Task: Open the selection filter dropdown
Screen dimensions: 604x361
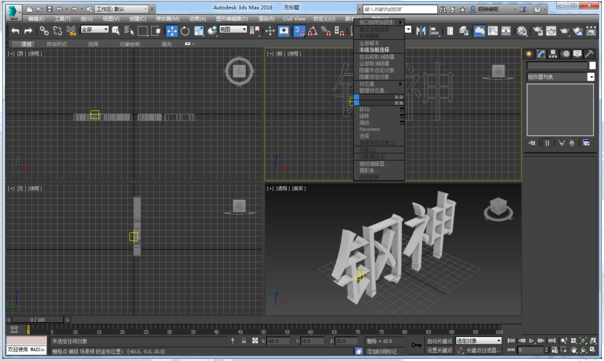Action: point(94,29)
